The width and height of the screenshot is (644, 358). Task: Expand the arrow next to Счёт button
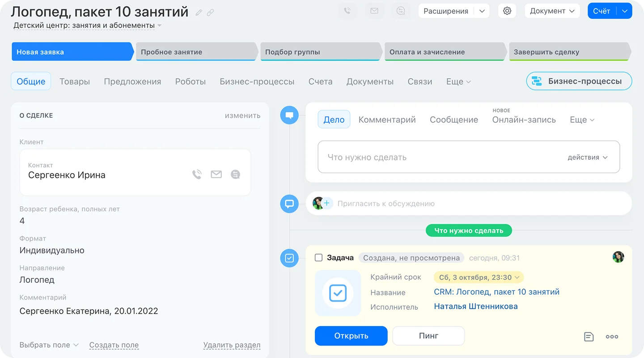point(625,11)
